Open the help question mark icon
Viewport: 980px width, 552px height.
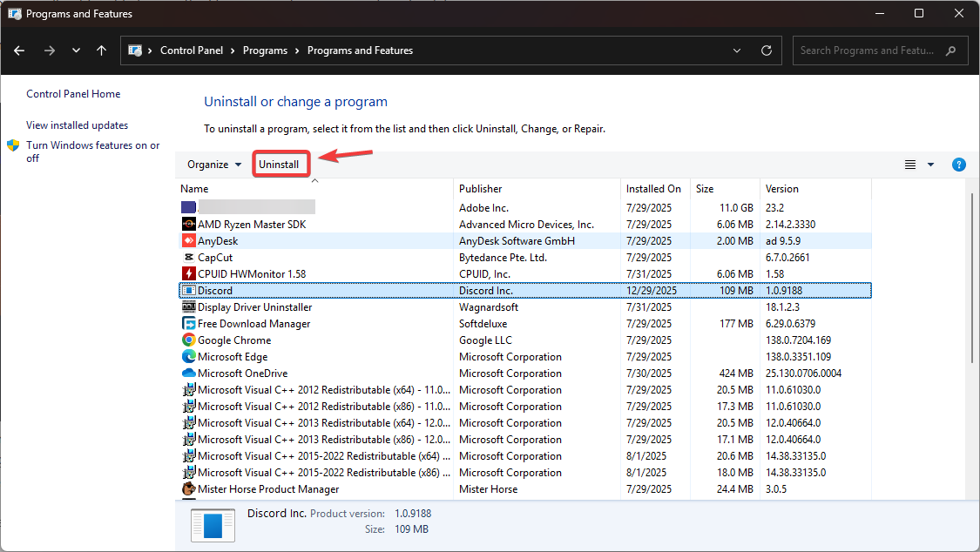(959, 165)
